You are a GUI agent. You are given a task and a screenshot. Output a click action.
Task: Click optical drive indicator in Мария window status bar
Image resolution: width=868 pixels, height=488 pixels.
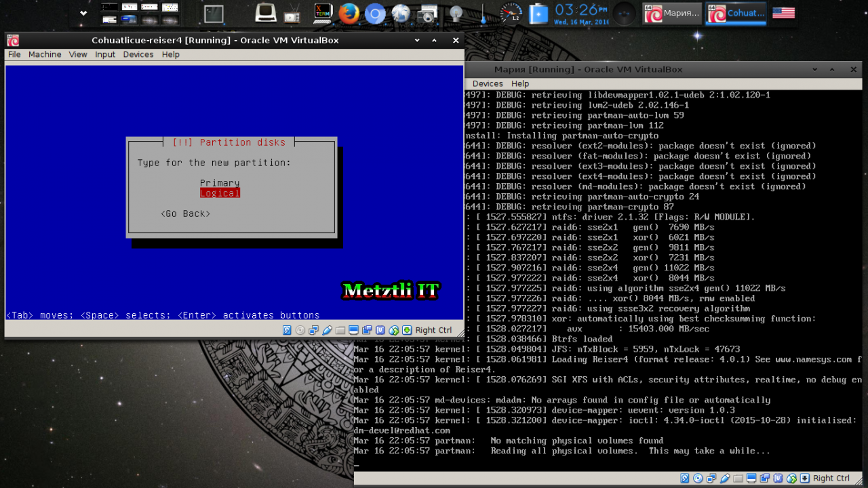[698, 479]
